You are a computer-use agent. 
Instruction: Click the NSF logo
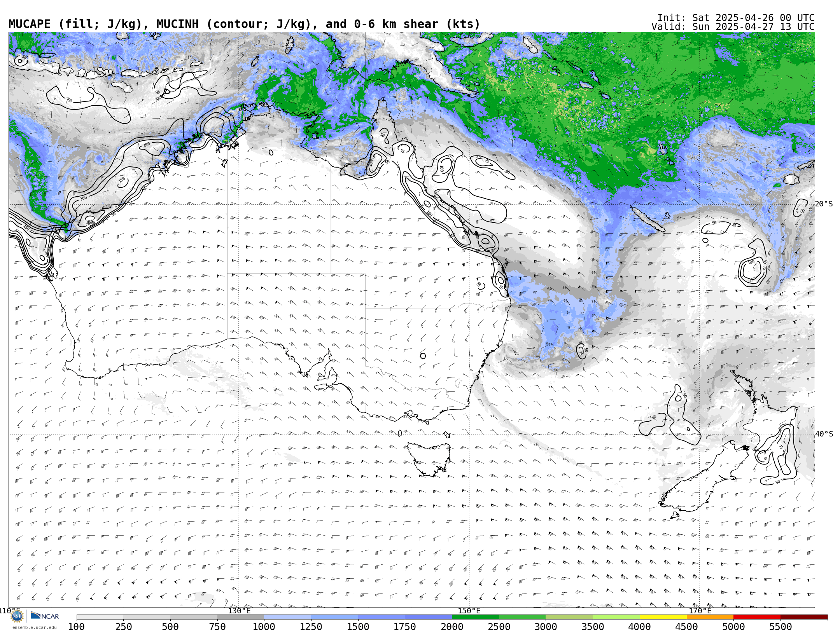(17, 616)
